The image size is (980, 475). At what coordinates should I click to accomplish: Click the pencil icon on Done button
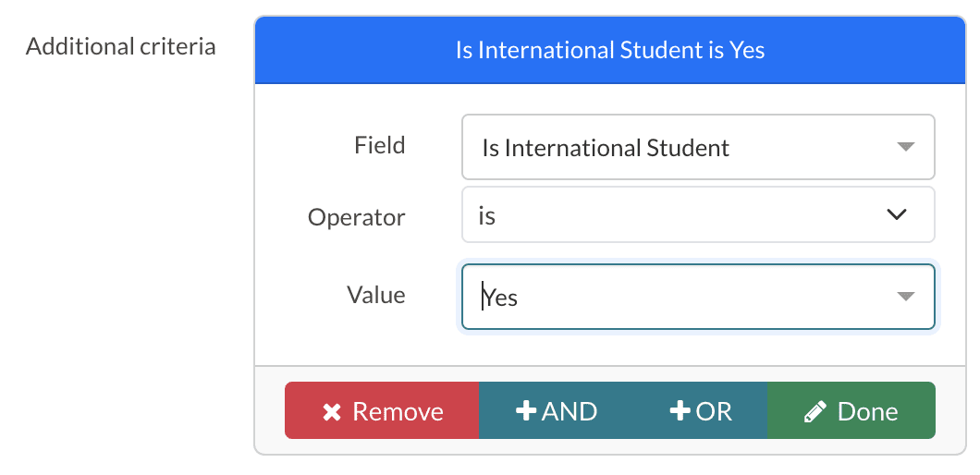click(x=815, y=412)
